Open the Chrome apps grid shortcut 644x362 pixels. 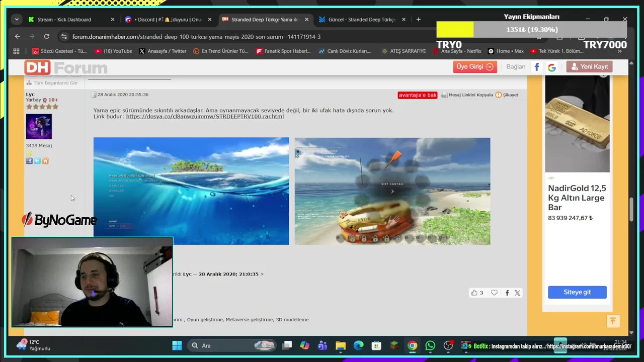17,51
